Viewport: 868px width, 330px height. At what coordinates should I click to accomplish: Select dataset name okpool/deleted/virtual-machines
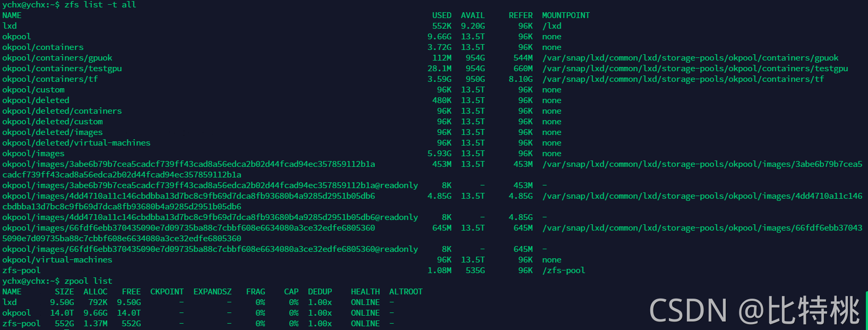pyautogui.click(x=76, y=143)
